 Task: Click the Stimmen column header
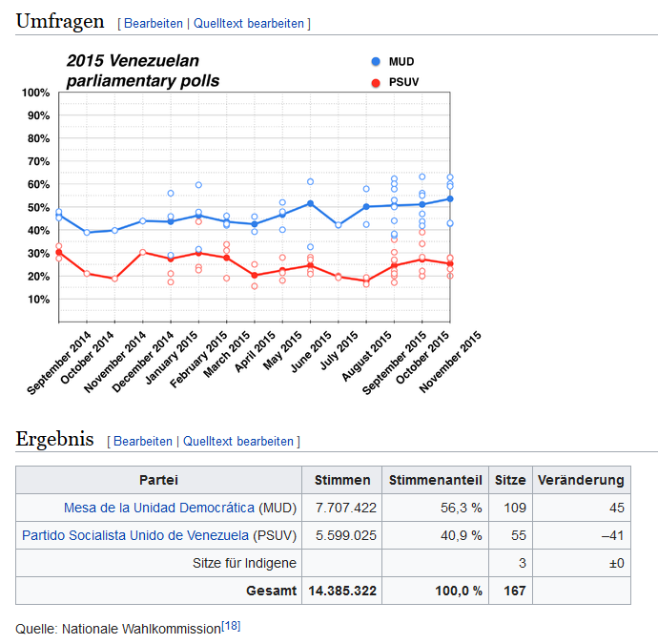342,480
